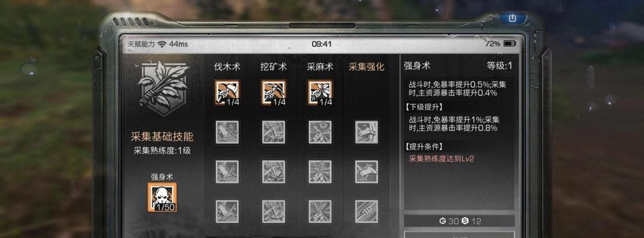This screenshot has width=644, height=238.
Task: Select first locked 采集强化 skill icon
Action: [367, 131]
